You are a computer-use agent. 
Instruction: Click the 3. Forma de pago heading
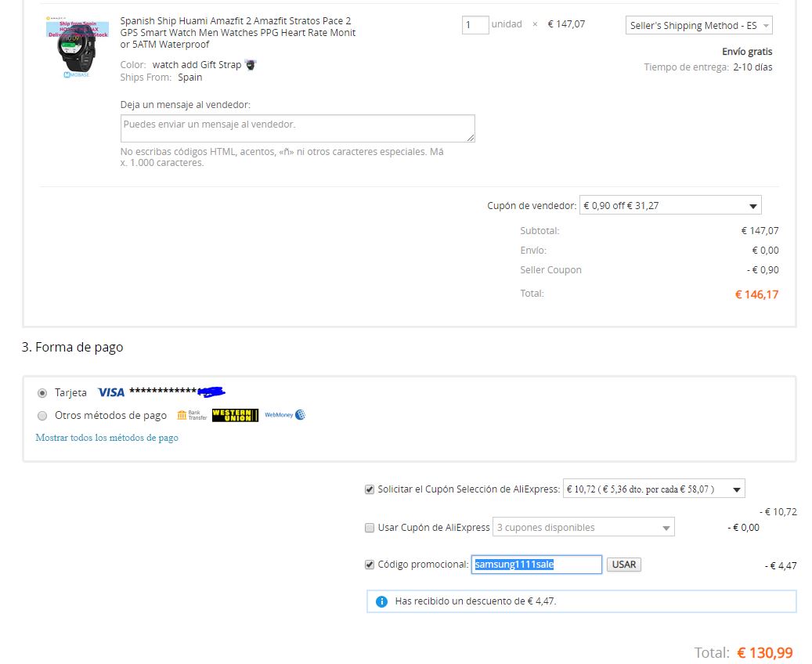[73, 347]
